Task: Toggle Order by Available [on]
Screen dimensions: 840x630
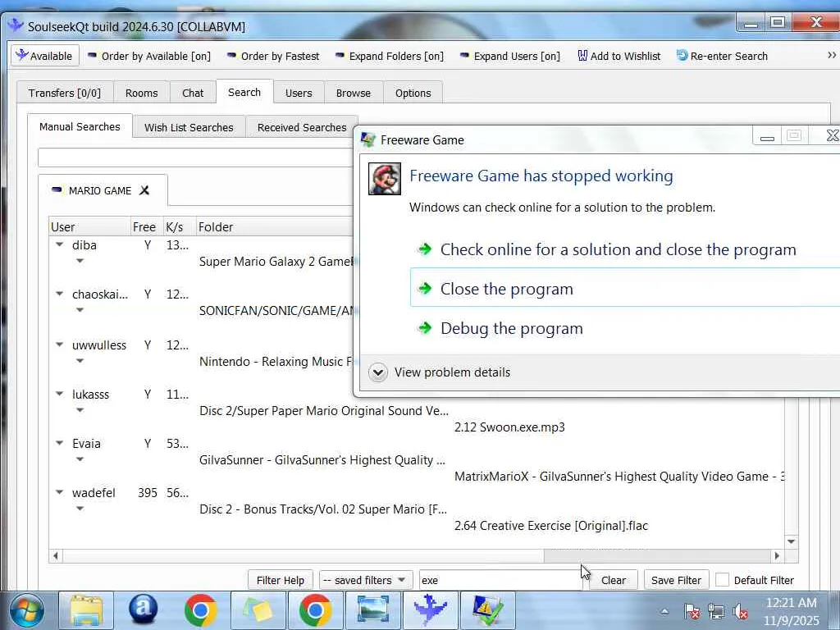Action: tap(149, 56)
